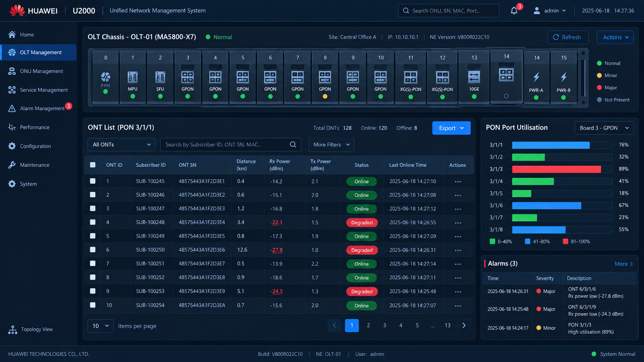Image resolution: width=644 pixels, height=362 pixels.
Task: Select the GPON board in slot 3
Action: [x=188, y=77]
